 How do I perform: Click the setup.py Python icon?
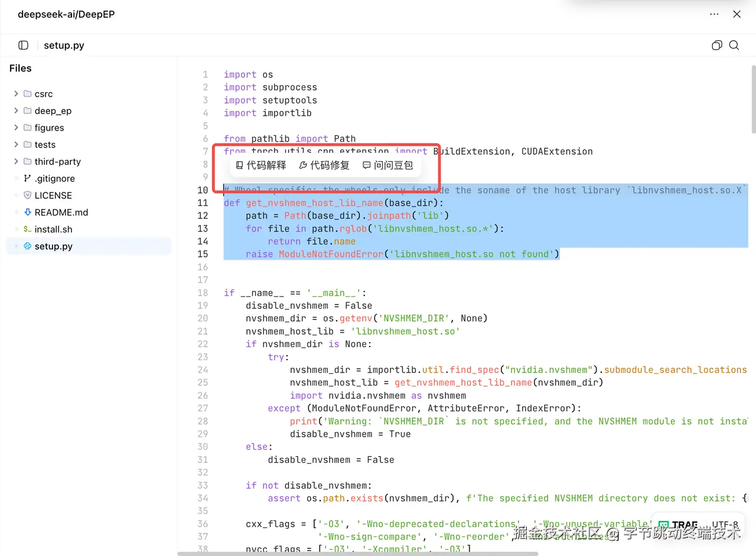27,246
